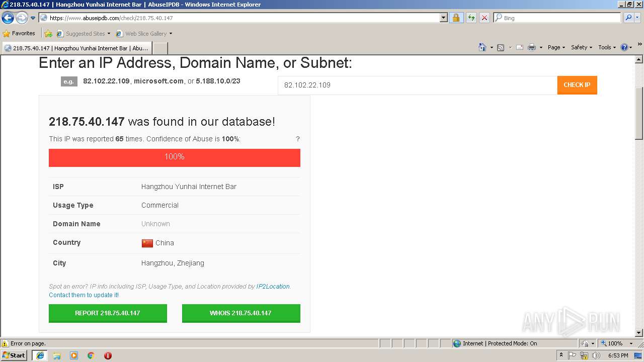Open the Tools menu
Image resolution: width=644 pixels, height=362 pixels.
(607, 47)
